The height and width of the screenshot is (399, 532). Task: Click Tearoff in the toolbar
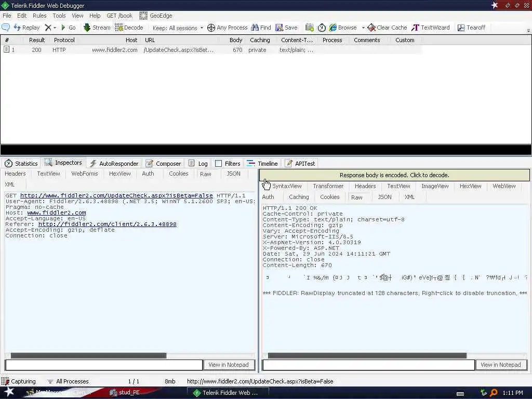click(x=471, y=28)
